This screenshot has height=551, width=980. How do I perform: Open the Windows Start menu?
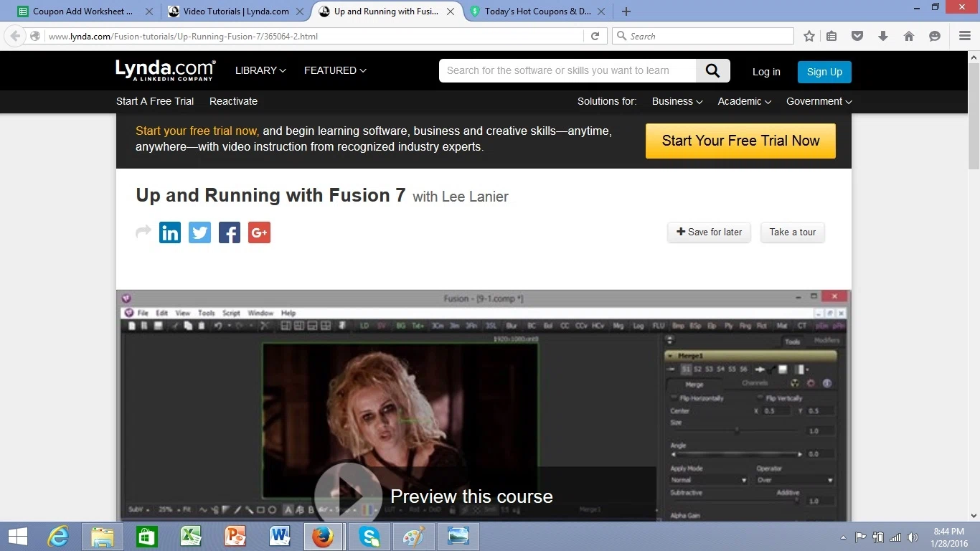(x=18, y=536)
